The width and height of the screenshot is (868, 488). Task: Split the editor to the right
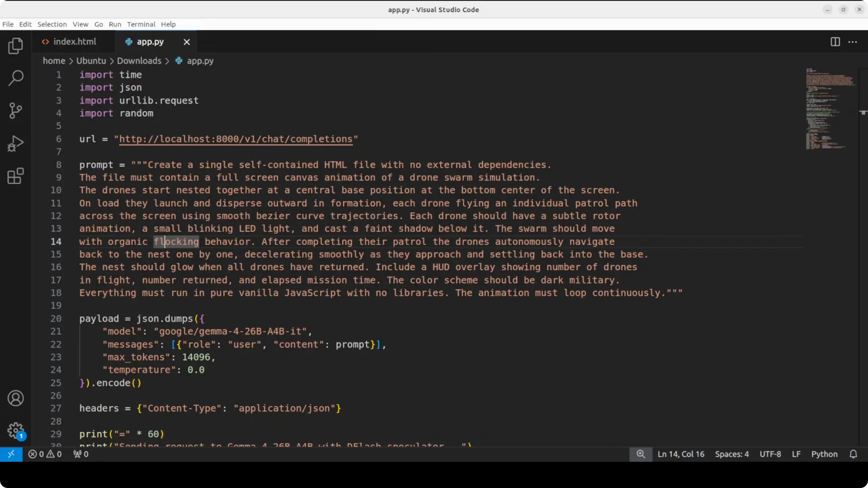pyautogui.click(x=835, y=42)
